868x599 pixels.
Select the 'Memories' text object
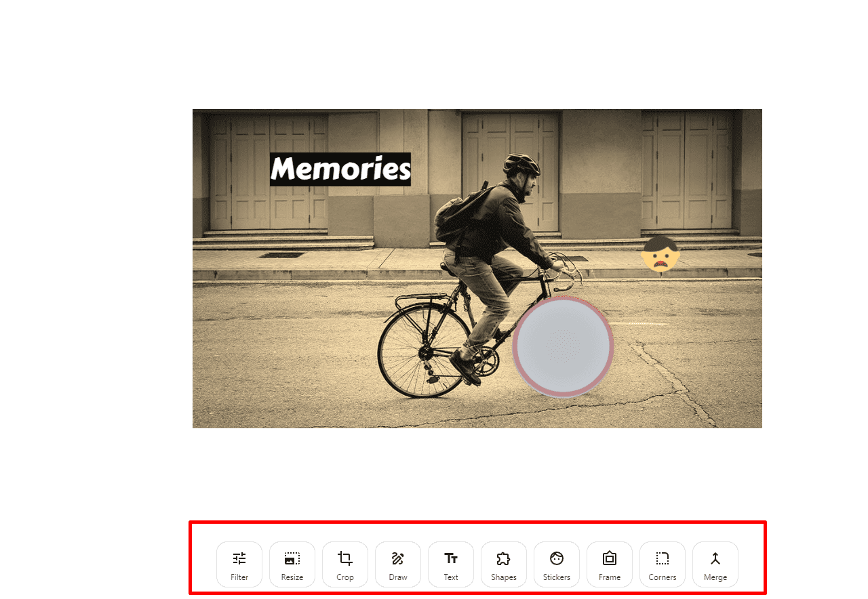pos(340,169)
